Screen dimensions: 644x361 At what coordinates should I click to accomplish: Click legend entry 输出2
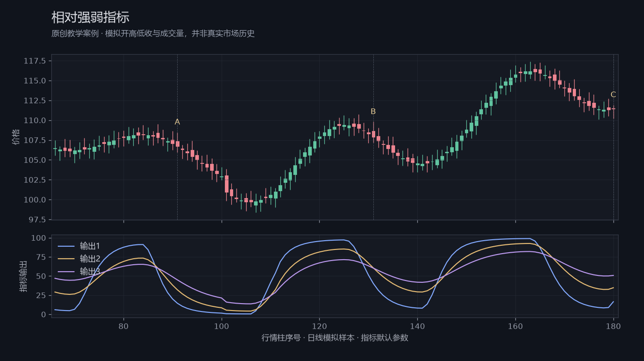coord(90,259)
